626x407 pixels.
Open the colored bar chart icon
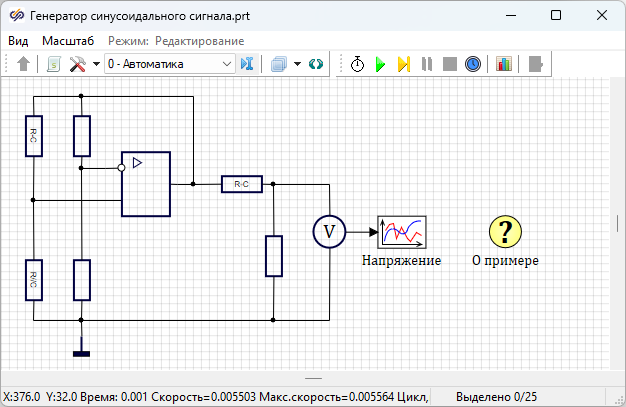(x=503, y=64)
